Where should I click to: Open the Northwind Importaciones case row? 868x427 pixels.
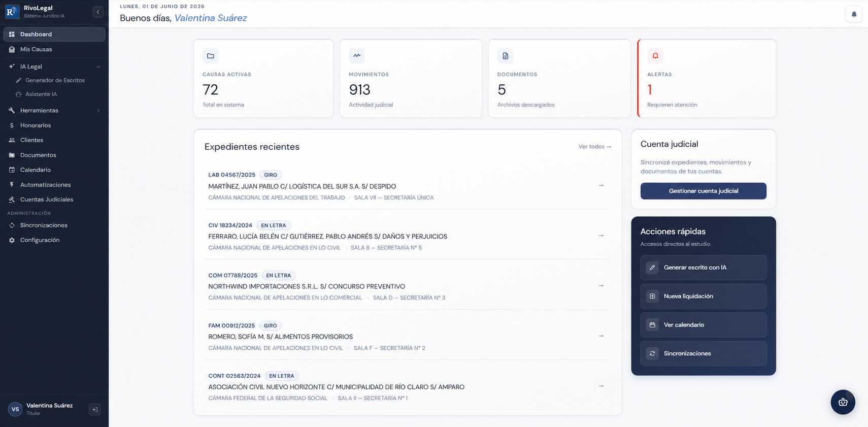point(407,286)
